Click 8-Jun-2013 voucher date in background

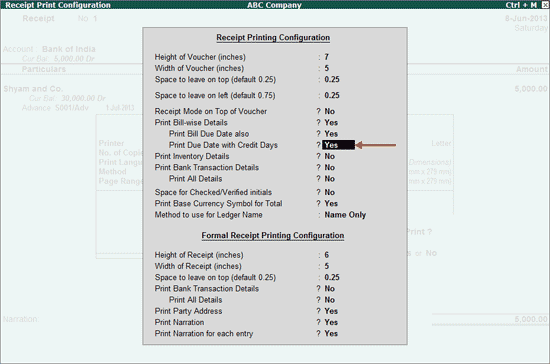click(x=526, y=18)
